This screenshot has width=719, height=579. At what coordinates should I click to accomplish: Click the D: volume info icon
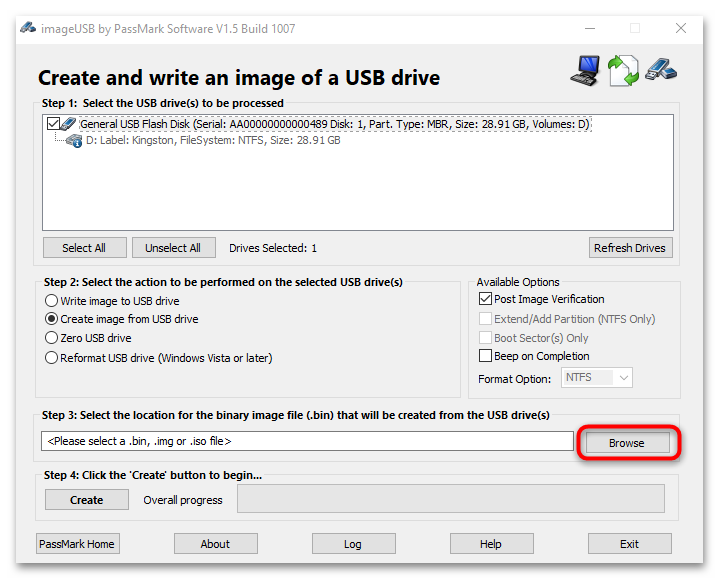click(x=74, y=140)
